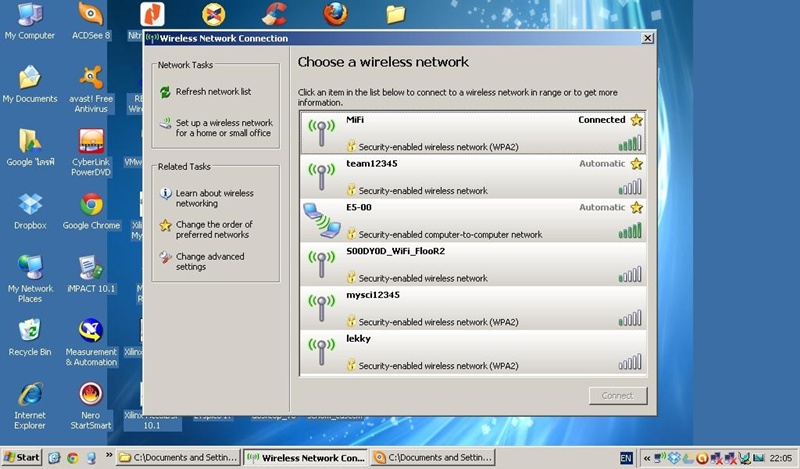Select the lekky network

(473, 352)
